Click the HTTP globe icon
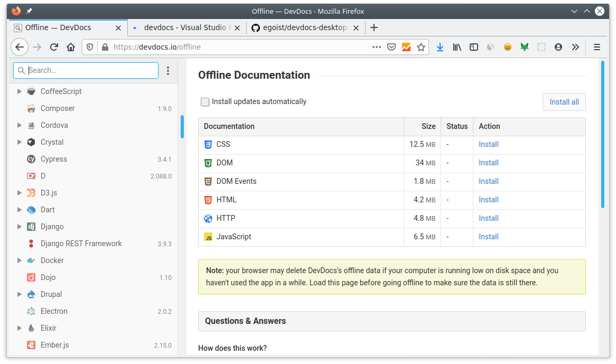 pos(208,218)
